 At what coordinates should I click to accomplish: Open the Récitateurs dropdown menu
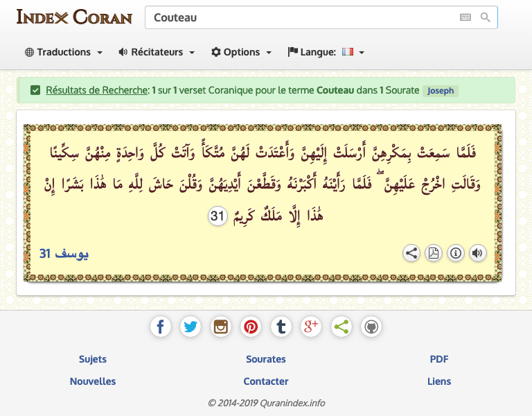(x=157, y=52)
